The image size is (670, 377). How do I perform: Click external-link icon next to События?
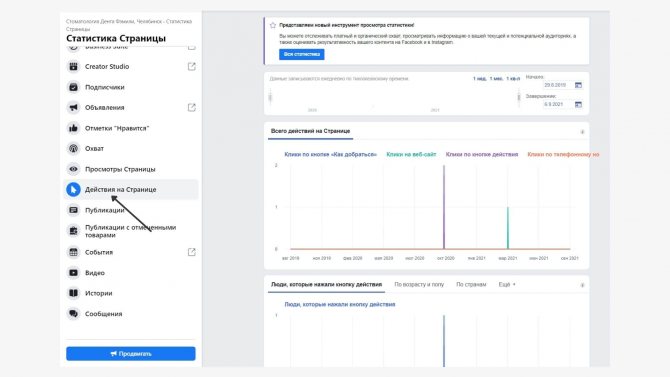pos(191,252)
